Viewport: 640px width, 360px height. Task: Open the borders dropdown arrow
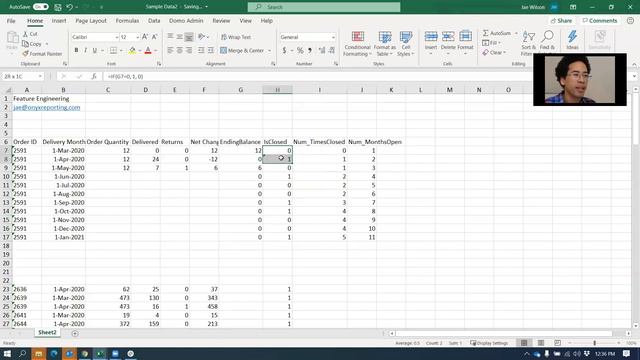[121, 51]
